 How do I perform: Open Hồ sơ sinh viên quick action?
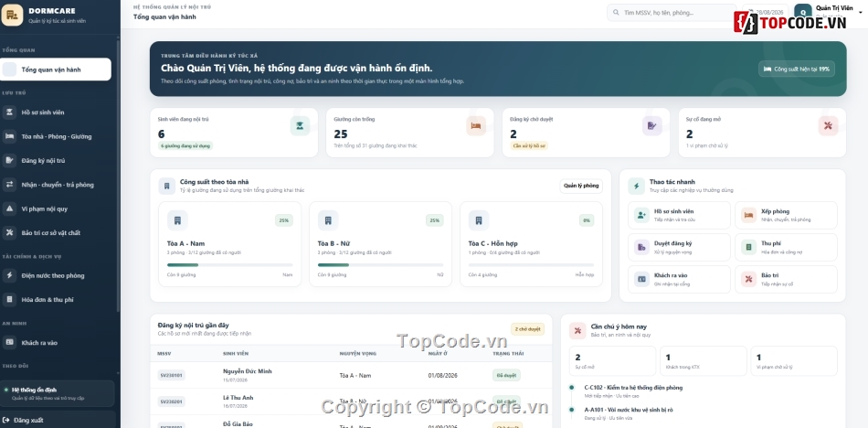pyautogui.click(x=679, y=215)
